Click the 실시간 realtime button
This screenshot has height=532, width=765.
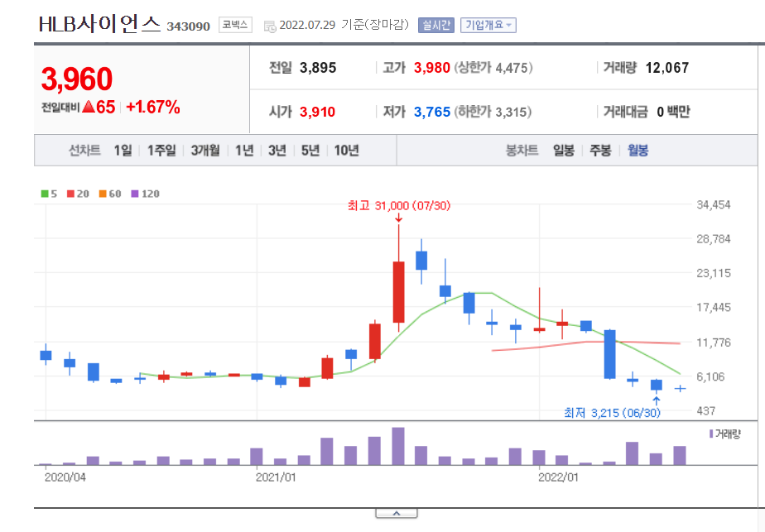click(x=436, y=25)
